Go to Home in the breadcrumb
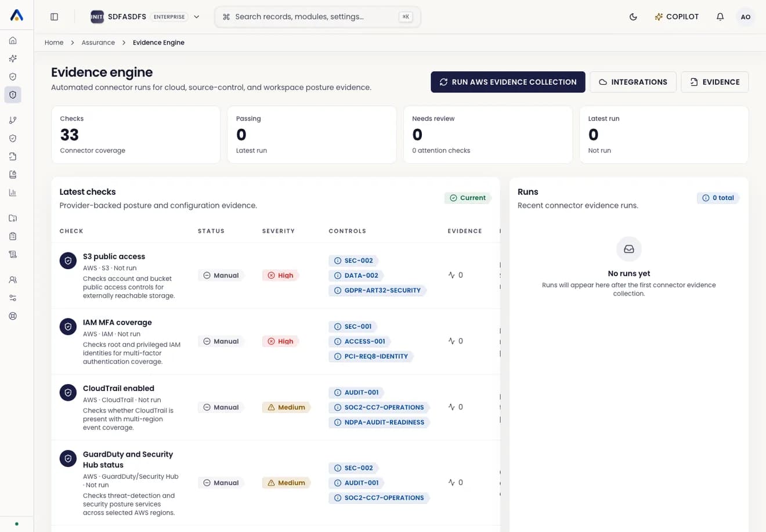This screenshot has height=532, width=766. coord(54,42)
